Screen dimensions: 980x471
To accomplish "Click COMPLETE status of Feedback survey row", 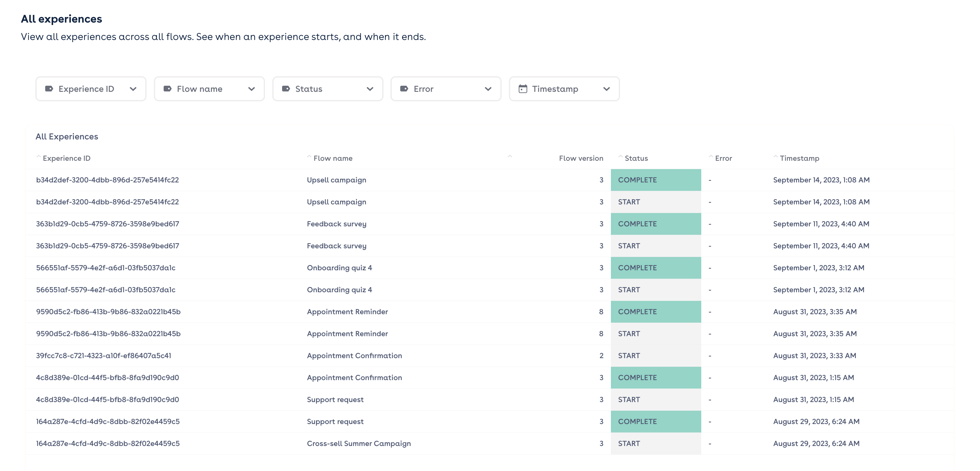I will tap(637, 224).
